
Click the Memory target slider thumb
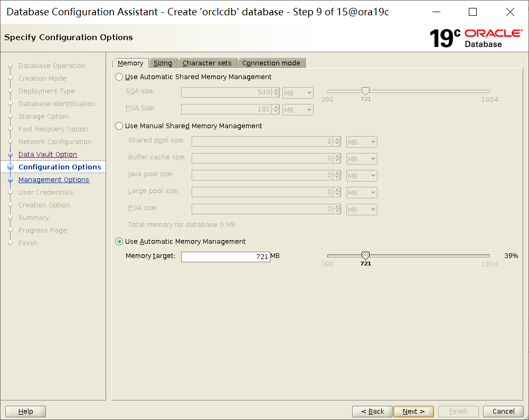tap(365, 255)
